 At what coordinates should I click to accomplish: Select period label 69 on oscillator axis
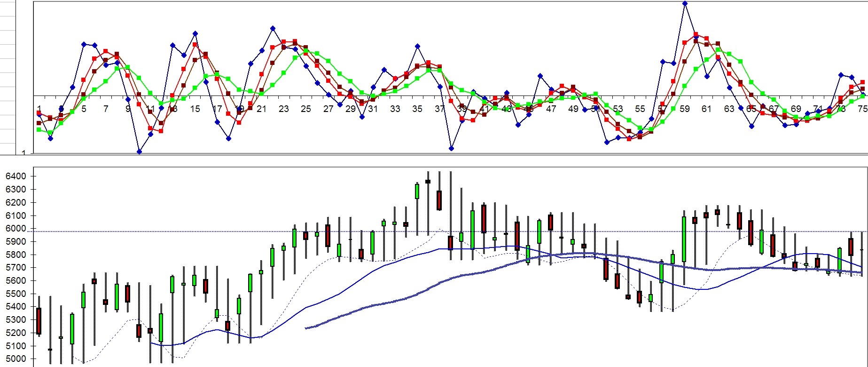796,109
